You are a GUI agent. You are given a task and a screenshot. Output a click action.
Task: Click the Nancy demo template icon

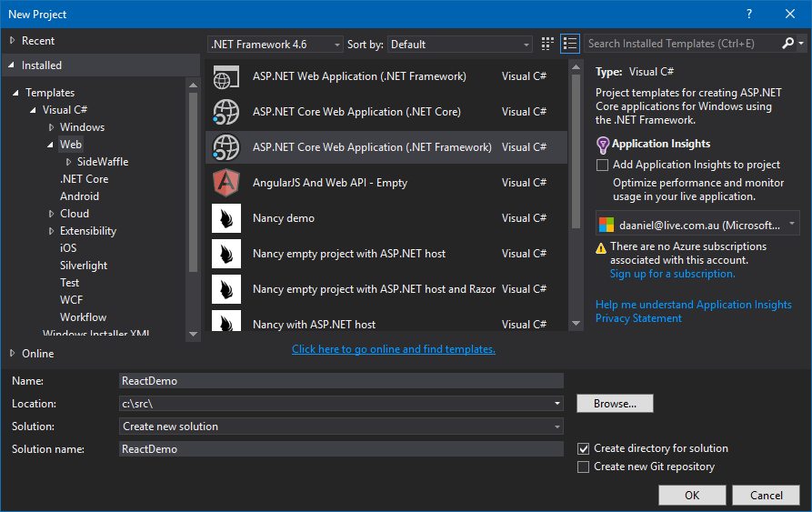(x=226, y=218)
